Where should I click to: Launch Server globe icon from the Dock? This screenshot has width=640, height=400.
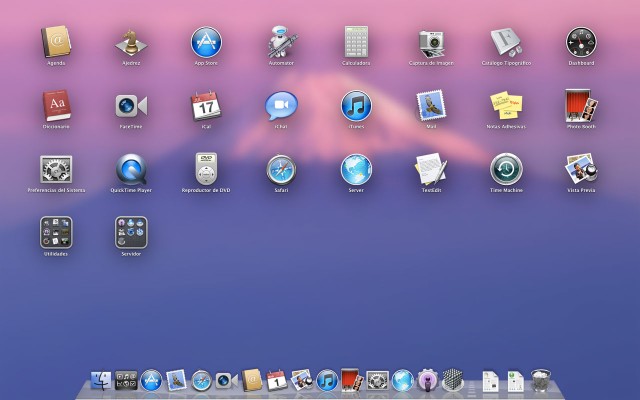402,380
